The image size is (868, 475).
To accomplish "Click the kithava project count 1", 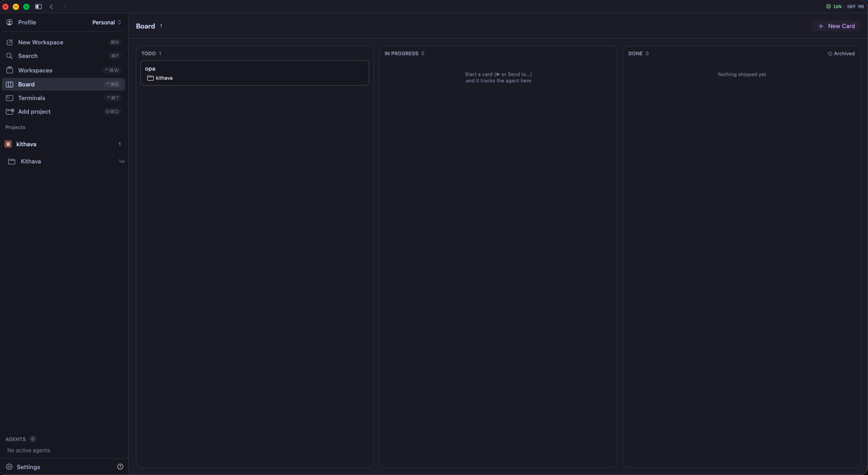I will pos(120,144).
